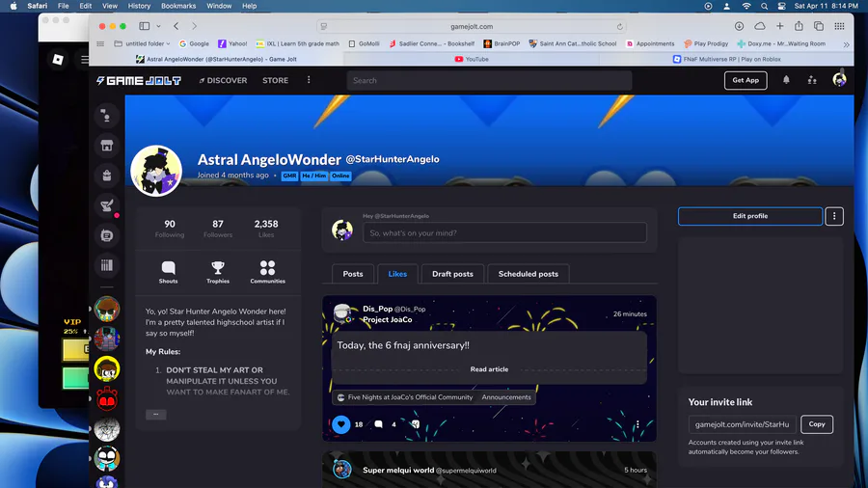This screenshot has height=488, width=868.
Task: Click the Safari address bar
Action: (x=472, y=27)
